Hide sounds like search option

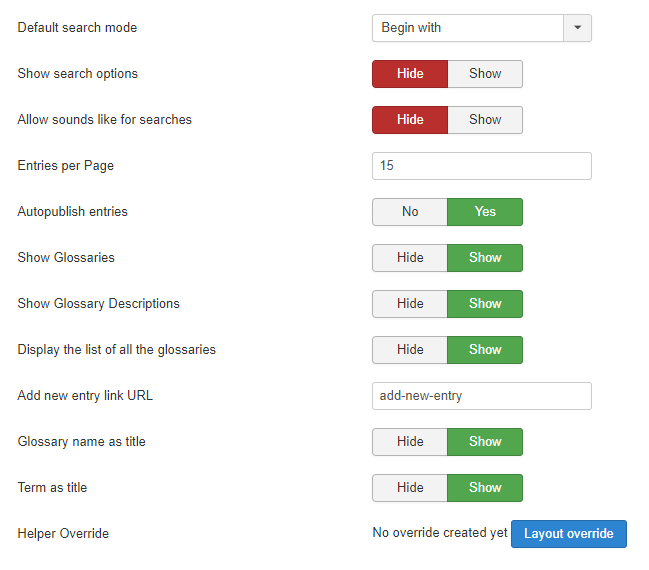[x=410, y=120]
